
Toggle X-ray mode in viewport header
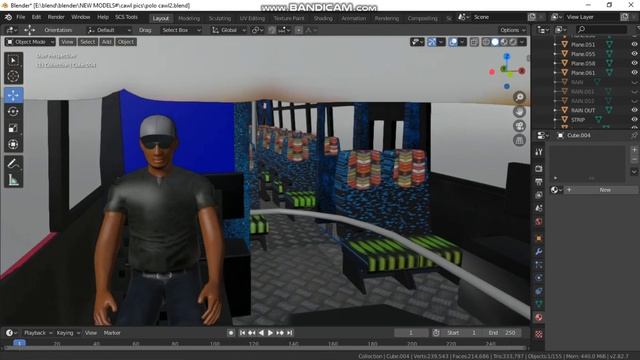[x=474, y=42]
